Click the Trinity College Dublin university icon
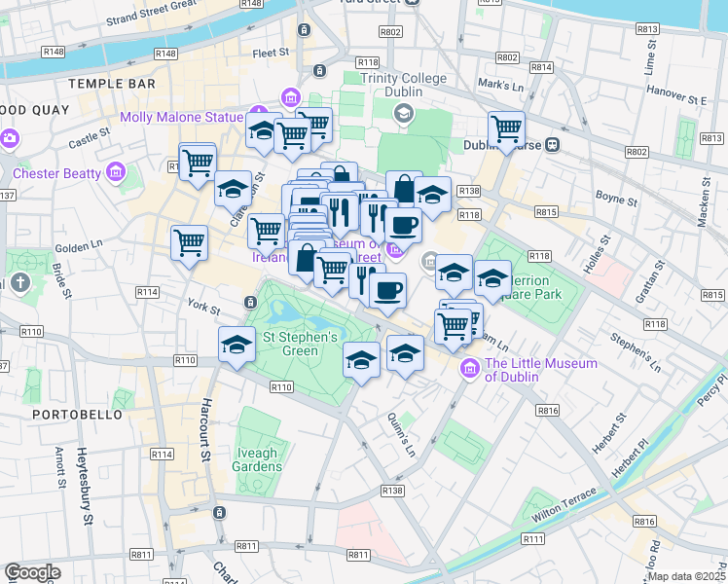728x584 pixels. pyautogui.click(x=404, y=113)
